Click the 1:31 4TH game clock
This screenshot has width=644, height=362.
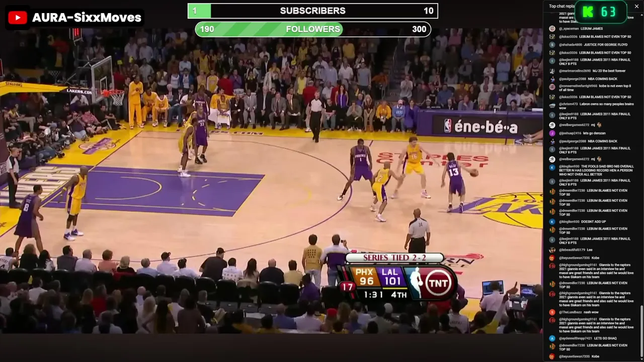click(x=385, y=295)
